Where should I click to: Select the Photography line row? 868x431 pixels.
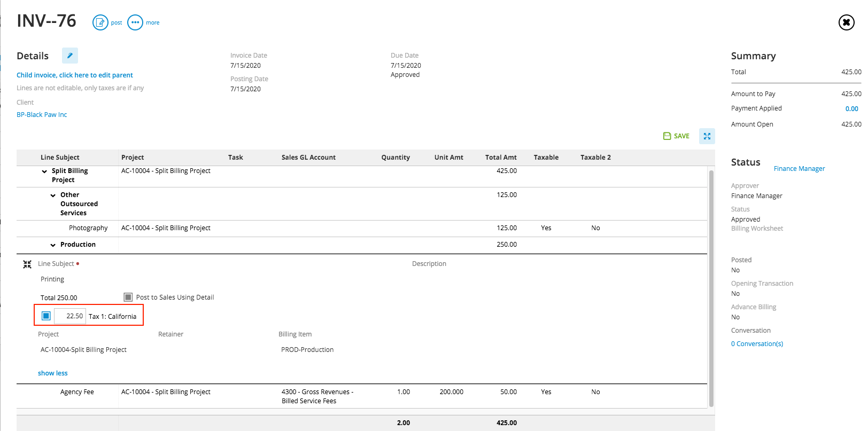(x=361, y=228)
